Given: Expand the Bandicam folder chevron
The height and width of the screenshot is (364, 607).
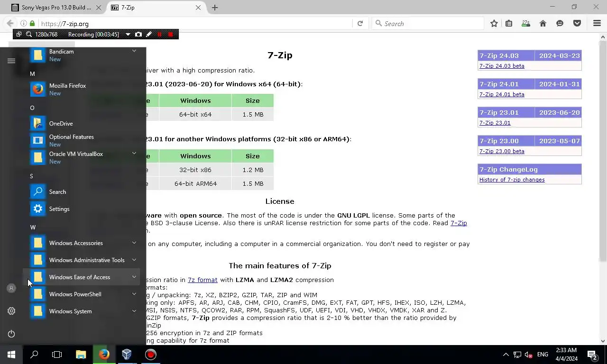Looking at the screenshot, I should click(x=134, y=51).
